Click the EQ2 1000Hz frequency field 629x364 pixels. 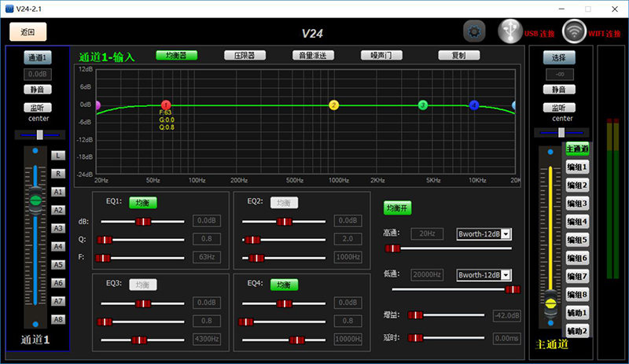pyautogui.click(x=348, y=257)
